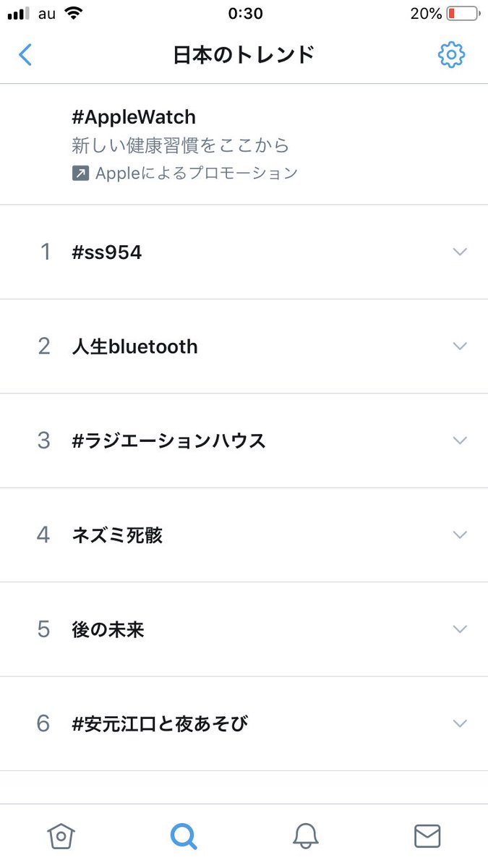Expand options chevron for #ss954

point(460,252)
